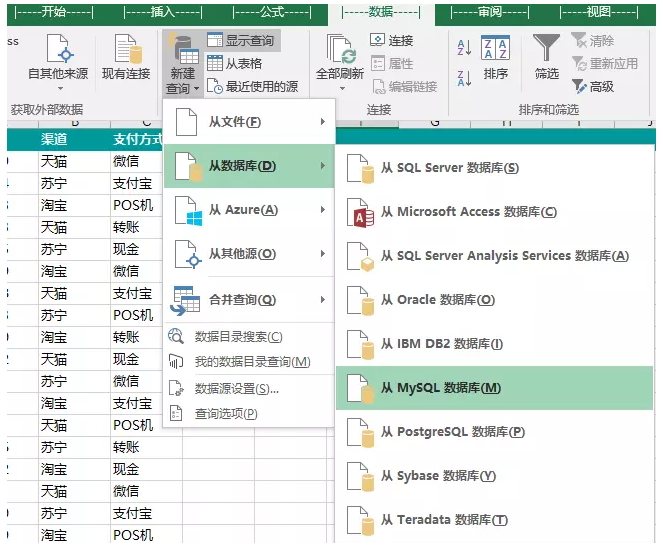663x549 pixels.
Task: Select the 数据 ribbon tab
Action: click(x=381, y=12)
